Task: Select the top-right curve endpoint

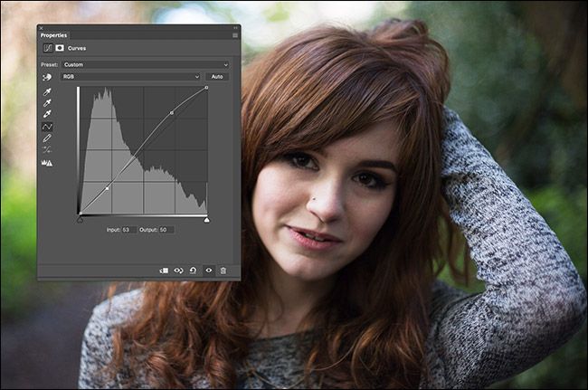Action: (x=206, y=88)
